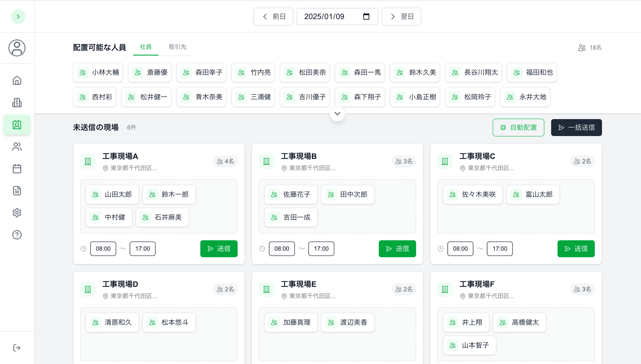Open the calendar icon in sidebar

pos(17,169)
